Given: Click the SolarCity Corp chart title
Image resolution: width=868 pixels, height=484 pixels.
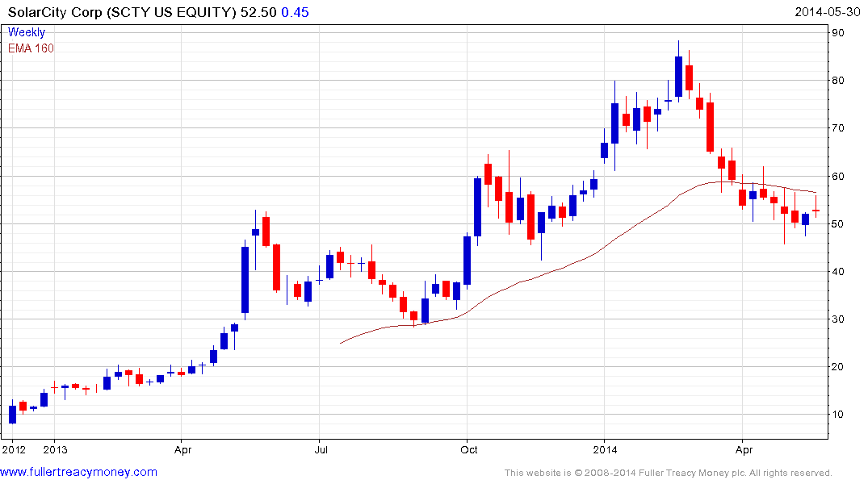Looking at the screenshot, I should (x=123, y=12).
